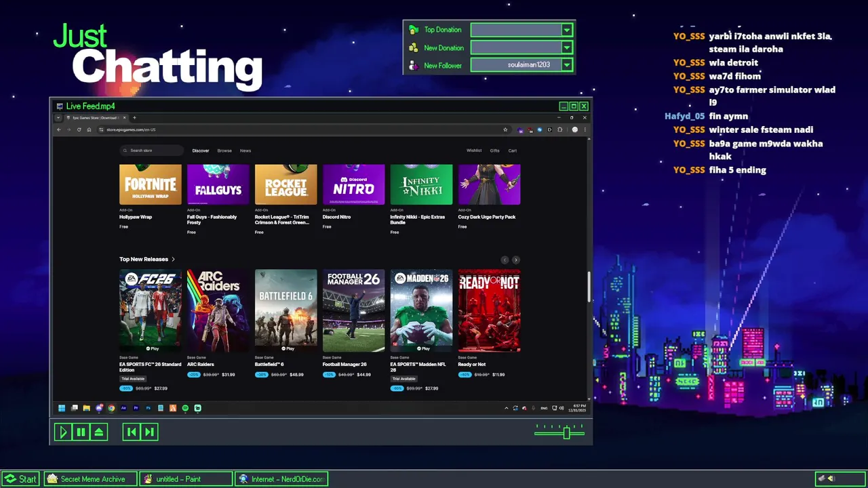Open the browser extensions puzzle icon
Screen dimensions: 868x488
click(x=559, y=129)
